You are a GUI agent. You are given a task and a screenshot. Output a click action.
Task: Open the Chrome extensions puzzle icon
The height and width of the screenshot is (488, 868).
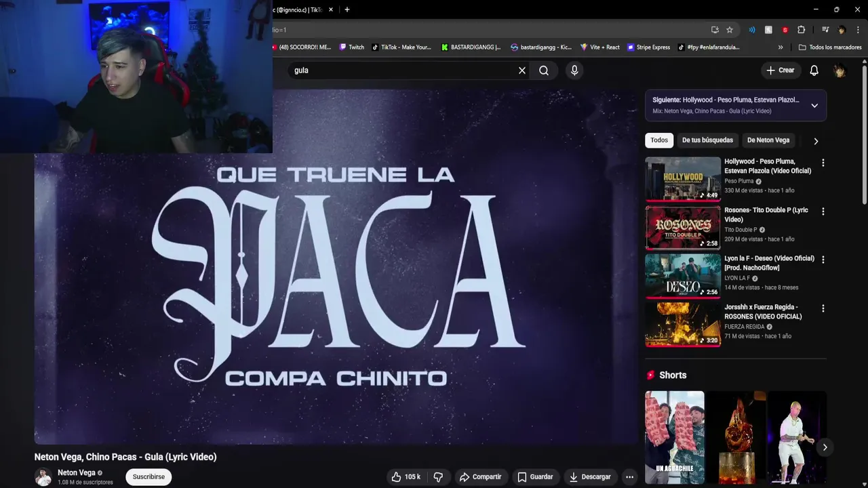coord(801,30)
